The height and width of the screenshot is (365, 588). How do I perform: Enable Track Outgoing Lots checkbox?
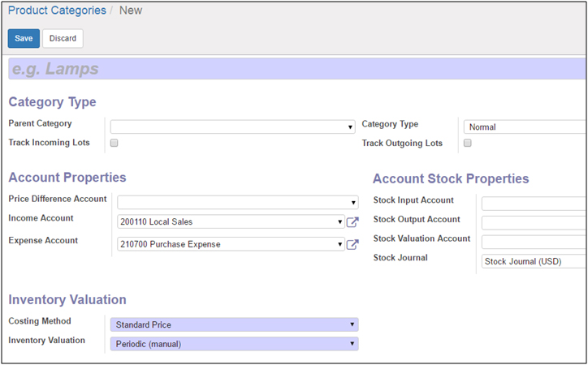pyautogui.click(x=467, y=143)
